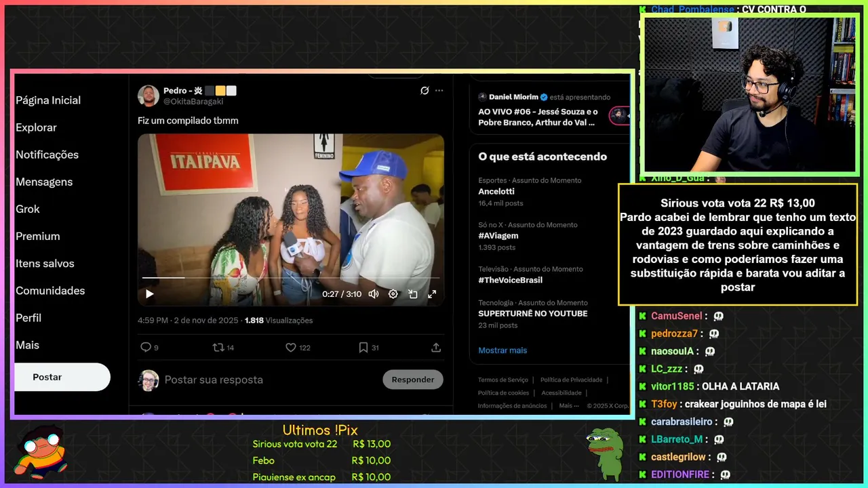Click the Postar button
The width and height of the screenshot is (868, 488).
point(62,377)
